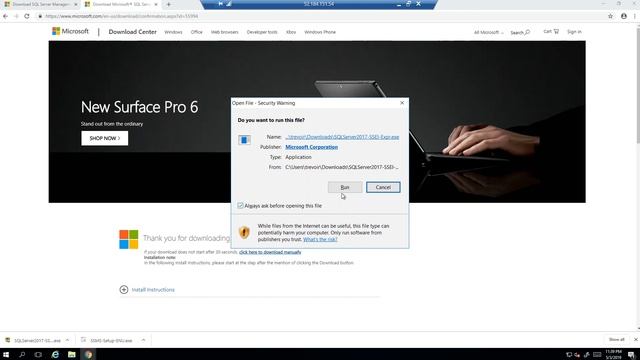
Task: Launch Internet Explorer from the taskbar
Action: (55, 354)
